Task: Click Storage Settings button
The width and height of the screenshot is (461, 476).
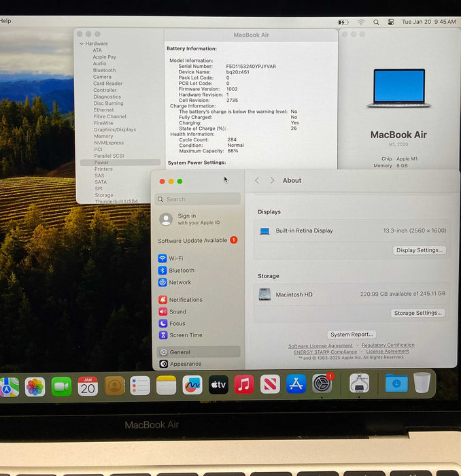Action: [x=418, y=313]
